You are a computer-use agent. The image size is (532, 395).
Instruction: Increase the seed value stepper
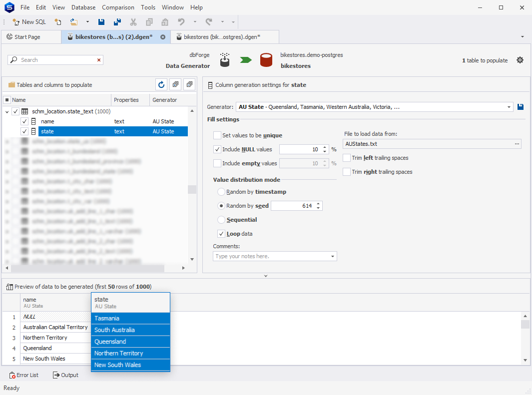coord(318,204)
